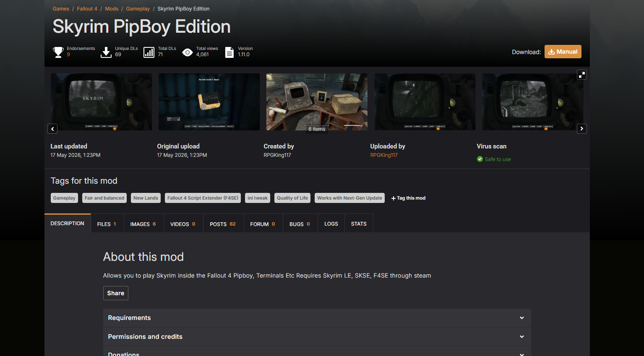This screenshot has width=644, height=356.
Task: Open the Images tab
Action: click(x=143, y=224)
